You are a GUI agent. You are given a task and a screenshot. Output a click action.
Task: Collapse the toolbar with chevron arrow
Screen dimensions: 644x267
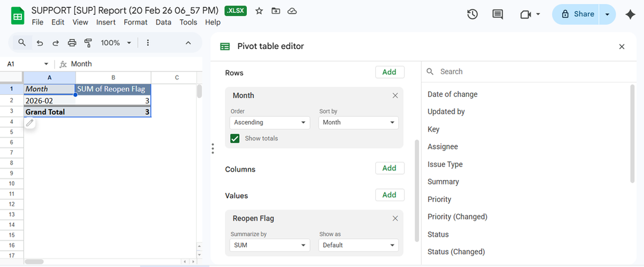pos(188,43)
